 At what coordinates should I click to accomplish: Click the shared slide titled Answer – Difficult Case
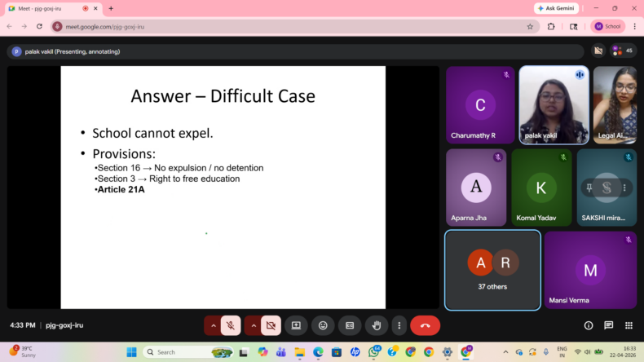pyautogui.click(x=223, y=188)
